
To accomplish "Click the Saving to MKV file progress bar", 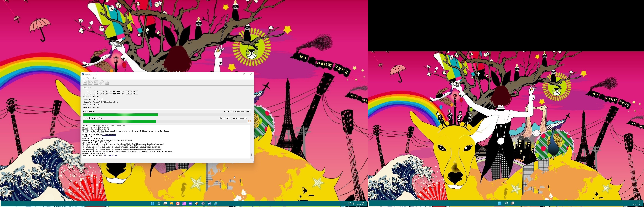I will [167, 115].
